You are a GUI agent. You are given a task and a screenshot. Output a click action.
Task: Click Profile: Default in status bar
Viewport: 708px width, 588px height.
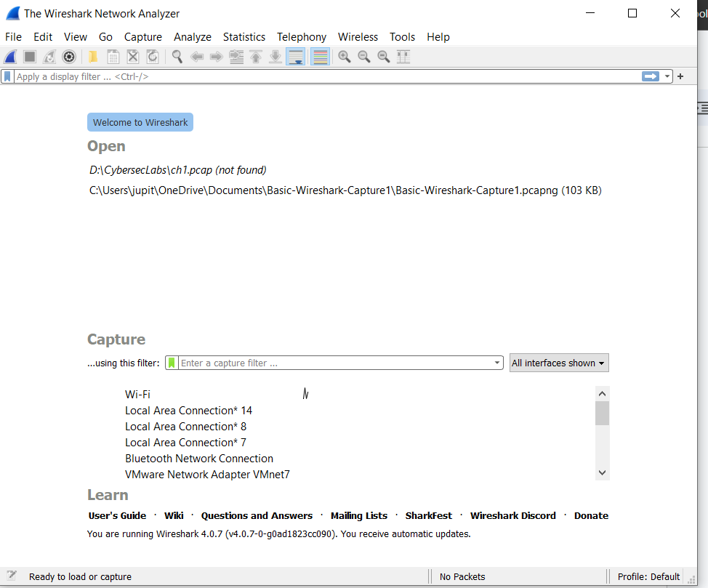tap(648, 576)
